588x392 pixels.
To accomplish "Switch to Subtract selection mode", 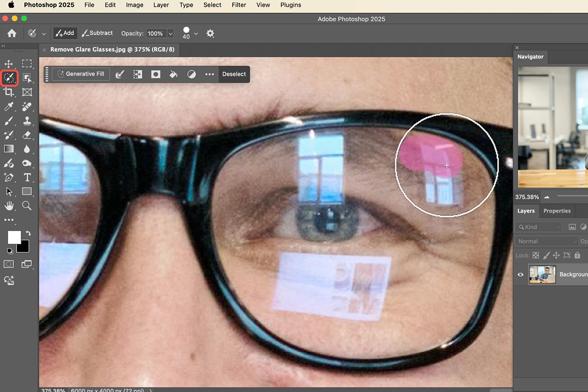I will (x=97, y=33).
